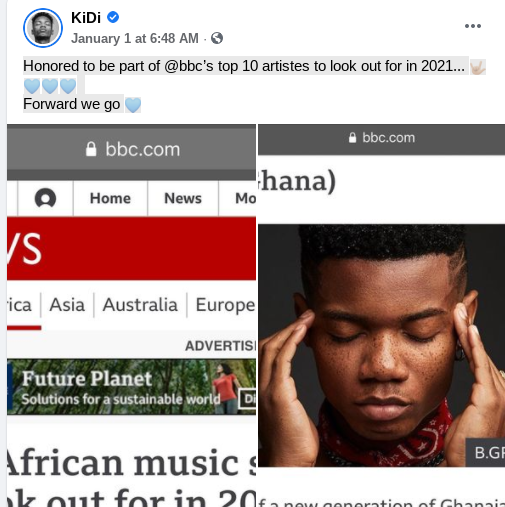The width and height of the screenshot is (505, 507).
Task: Click the blue verified badge
Action: tap(113, 17)
